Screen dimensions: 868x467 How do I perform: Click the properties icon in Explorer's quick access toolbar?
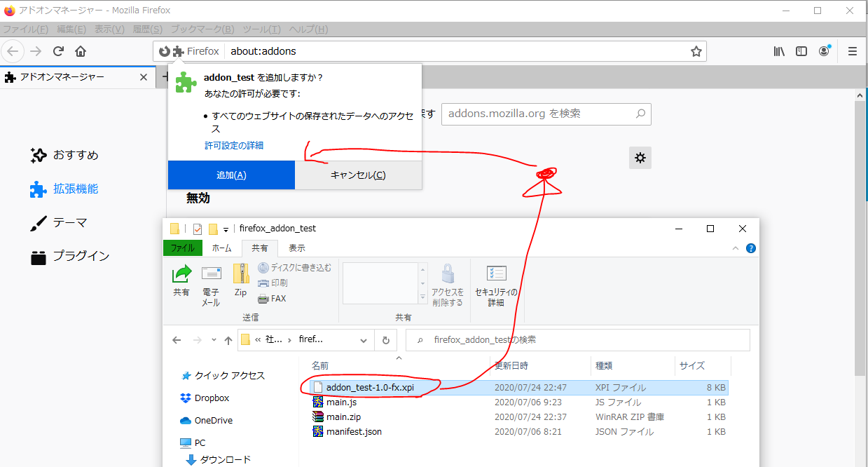(x=197, y=229)
